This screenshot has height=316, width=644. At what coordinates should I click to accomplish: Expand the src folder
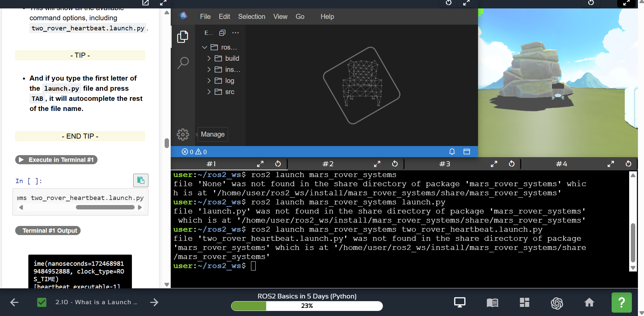point(229,92)
